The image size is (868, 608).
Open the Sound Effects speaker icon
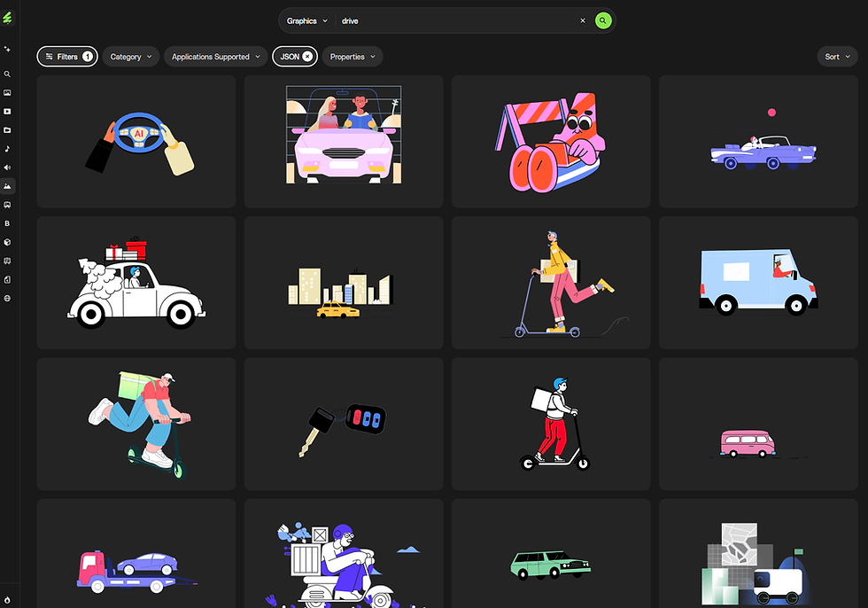coord(7,168)
